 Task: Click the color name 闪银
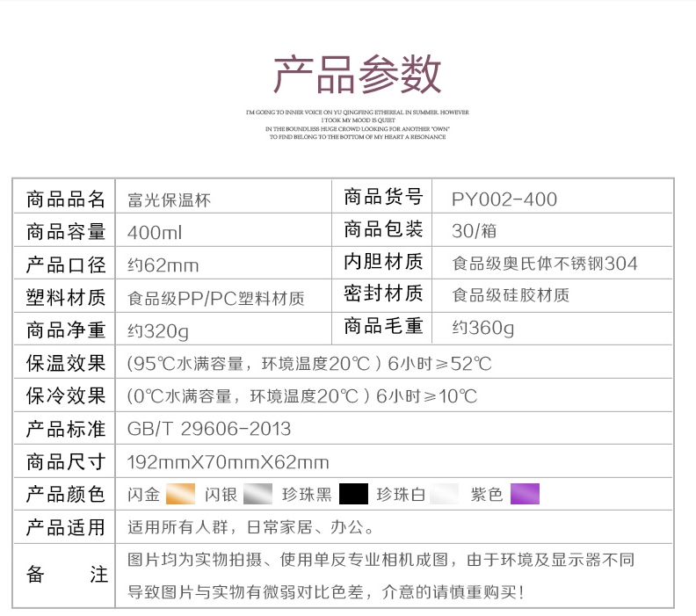[x=221, y=495]
